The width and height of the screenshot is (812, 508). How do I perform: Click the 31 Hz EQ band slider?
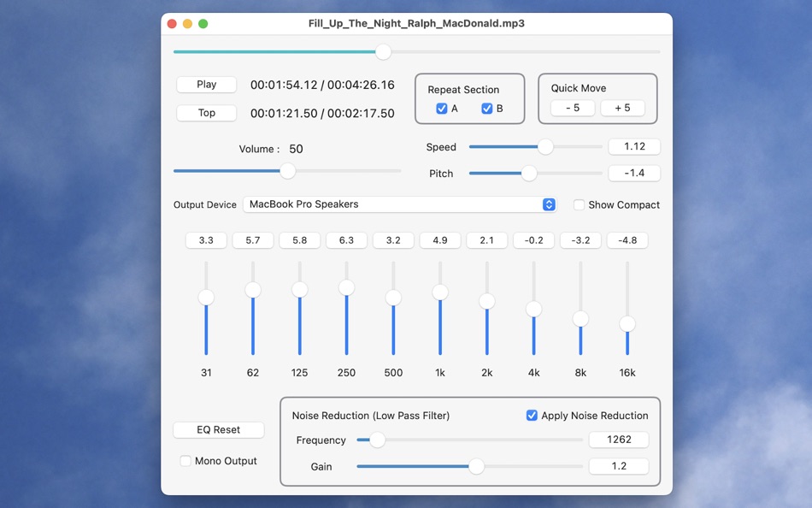[x=206, y=298]
